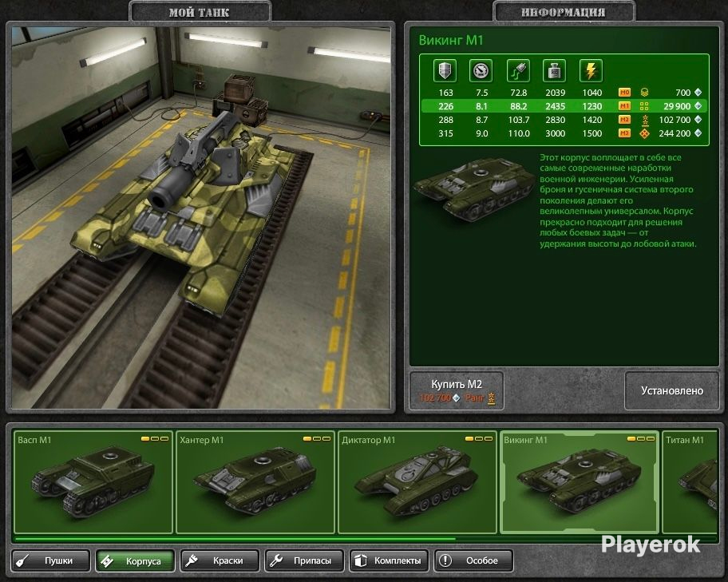Open the Комплекты (kits) category
The height and width of the screenshot is (582, 728).
389,560
